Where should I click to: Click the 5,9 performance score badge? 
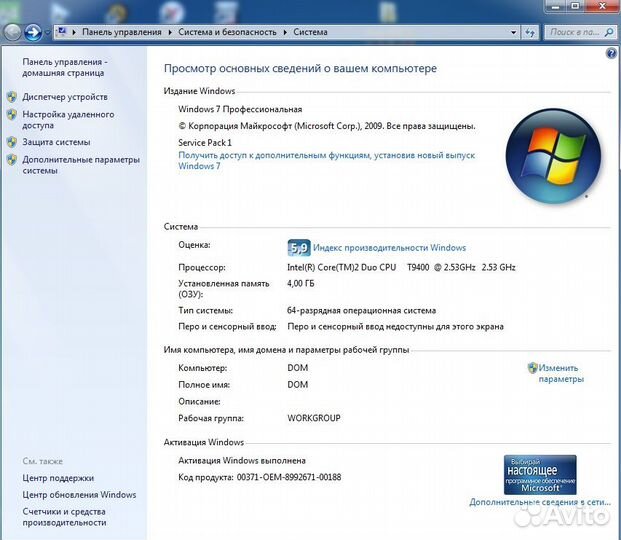[x=299, y=248]
